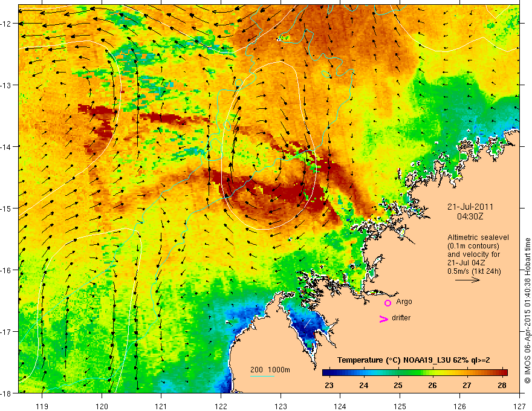Click the latitude axis label -15

6,208
